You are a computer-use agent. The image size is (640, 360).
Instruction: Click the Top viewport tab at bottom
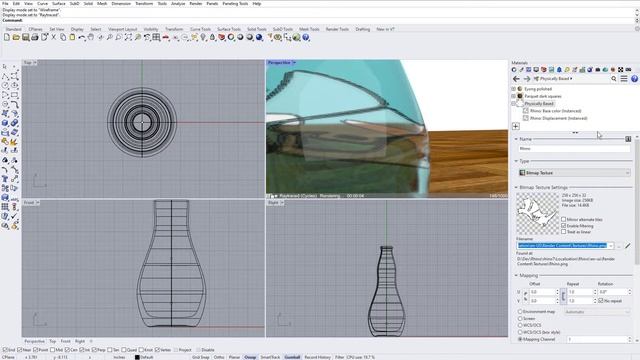[x=53, y=341]
